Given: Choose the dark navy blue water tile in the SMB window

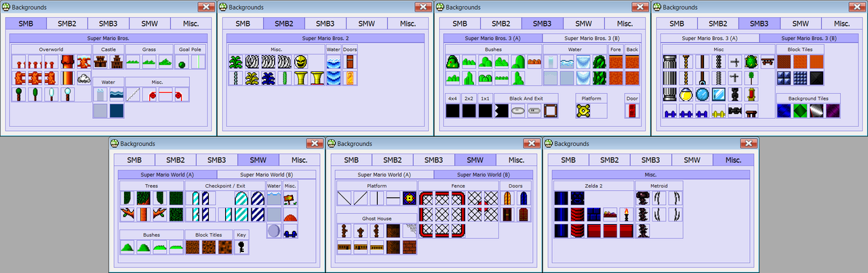Looking at the screenshot, I should tap(117, 110).
